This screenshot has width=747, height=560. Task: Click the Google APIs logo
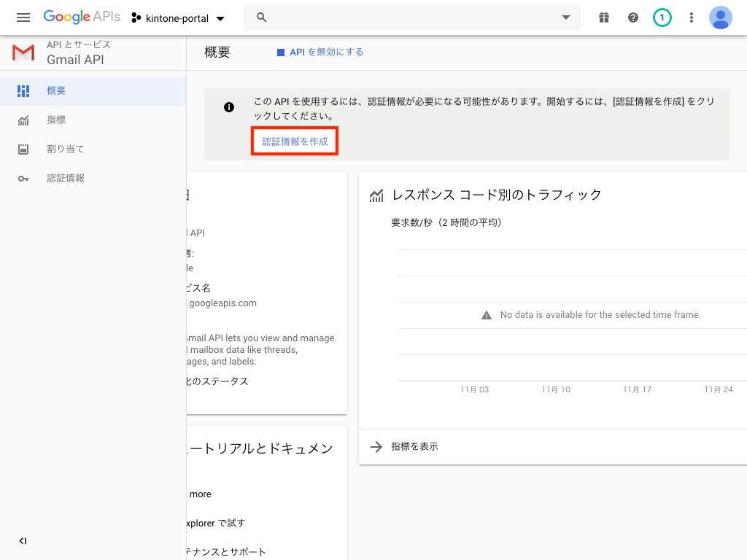[x=81, y=17]
